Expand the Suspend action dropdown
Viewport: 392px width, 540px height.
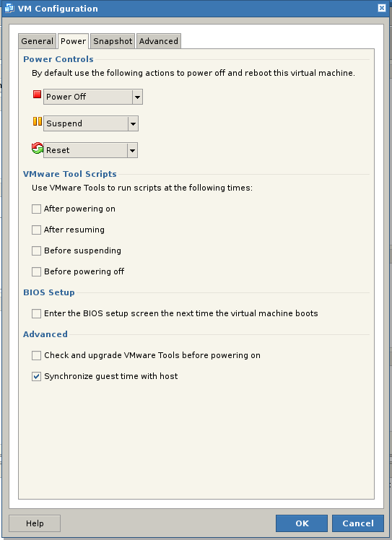[133, 123]
